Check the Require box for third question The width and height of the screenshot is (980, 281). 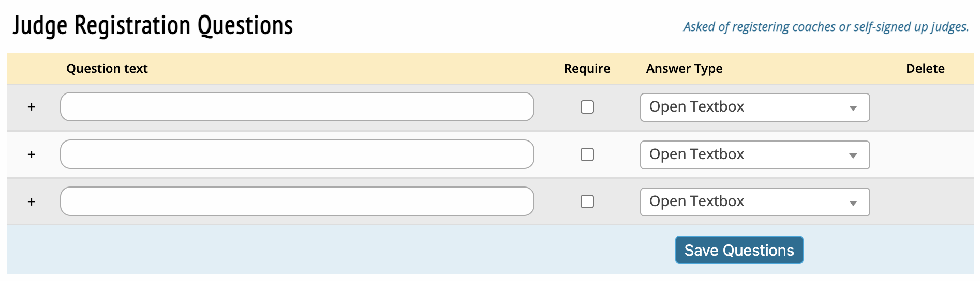click(587, 201)
